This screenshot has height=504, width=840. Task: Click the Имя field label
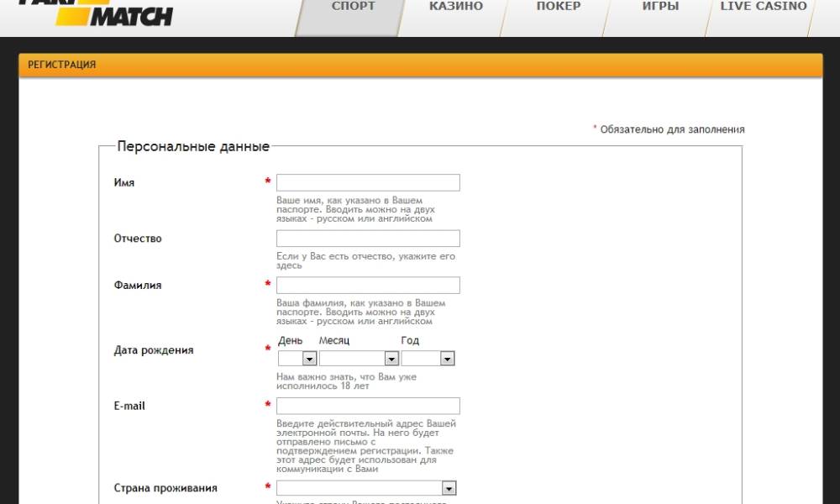click(x=123, y=182)
